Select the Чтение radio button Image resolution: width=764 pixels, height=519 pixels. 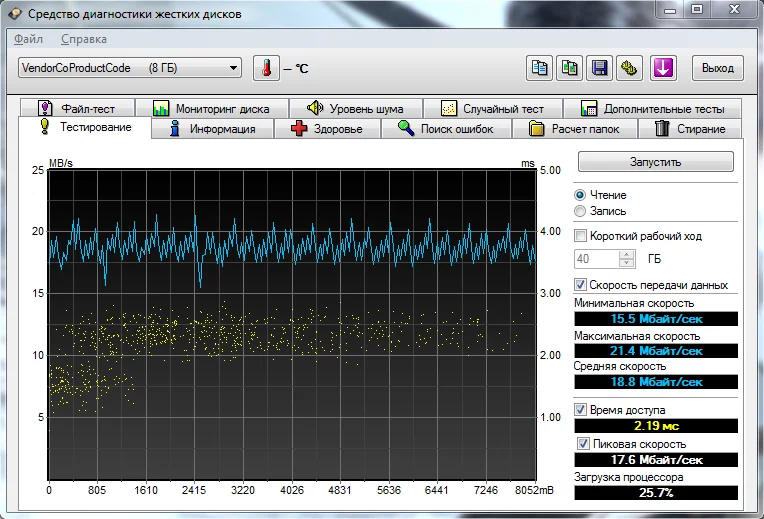click(x=580, y=195)
